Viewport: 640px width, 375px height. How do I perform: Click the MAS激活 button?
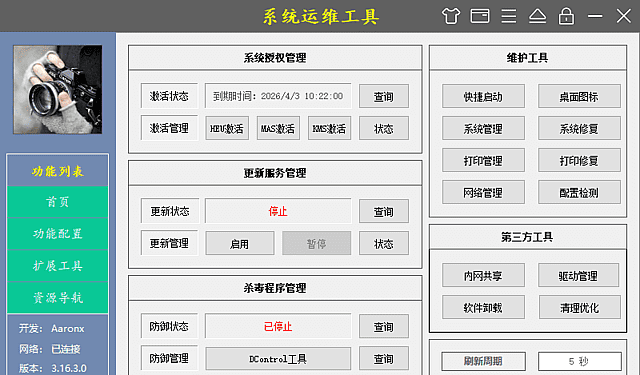(278, 129)
